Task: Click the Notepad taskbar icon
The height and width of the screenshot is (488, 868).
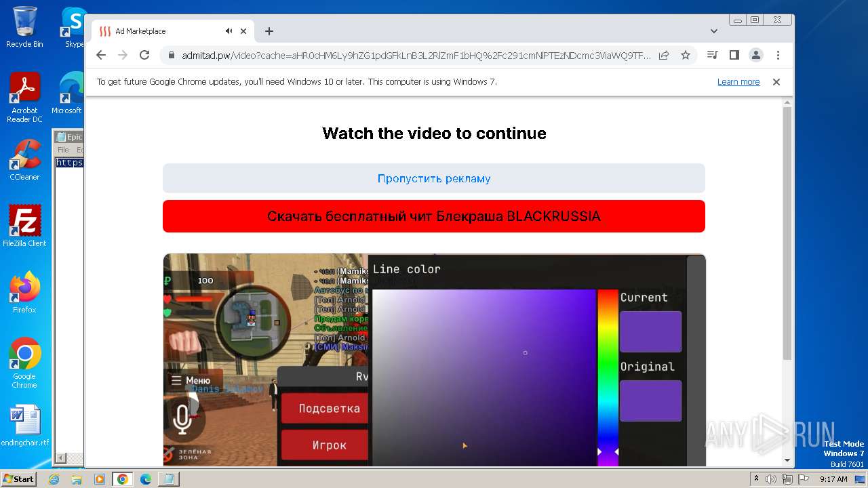Action: 168,479
